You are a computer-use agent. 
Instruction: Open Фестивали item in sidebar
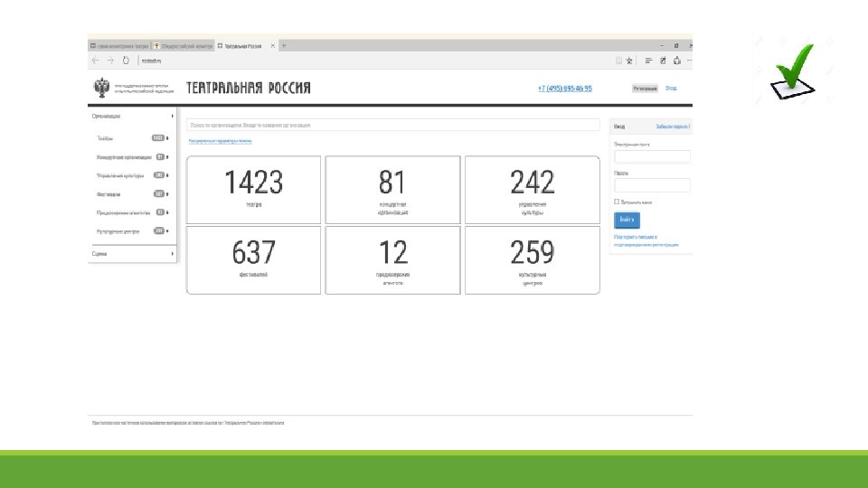pyautogui.click(x=108, y=194)
